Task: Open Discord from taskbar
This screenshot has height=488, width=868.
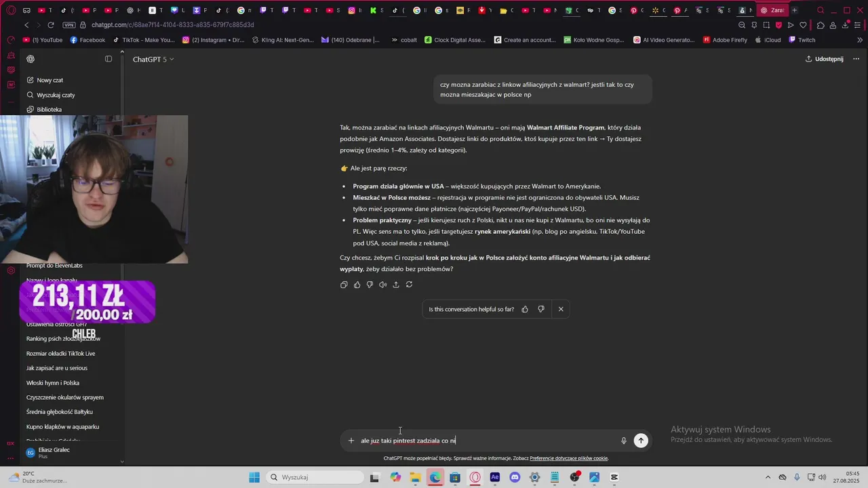Action: [515, 477]
